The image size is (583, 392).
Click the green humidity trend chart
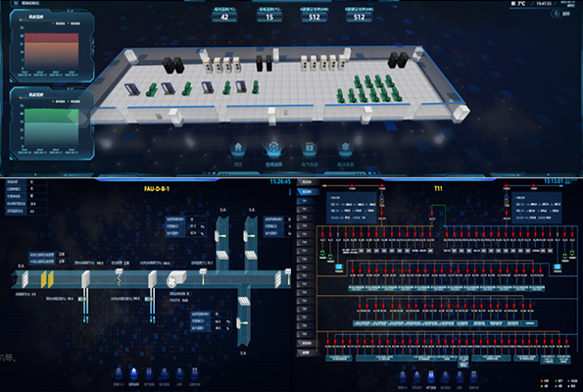[51, 127]
